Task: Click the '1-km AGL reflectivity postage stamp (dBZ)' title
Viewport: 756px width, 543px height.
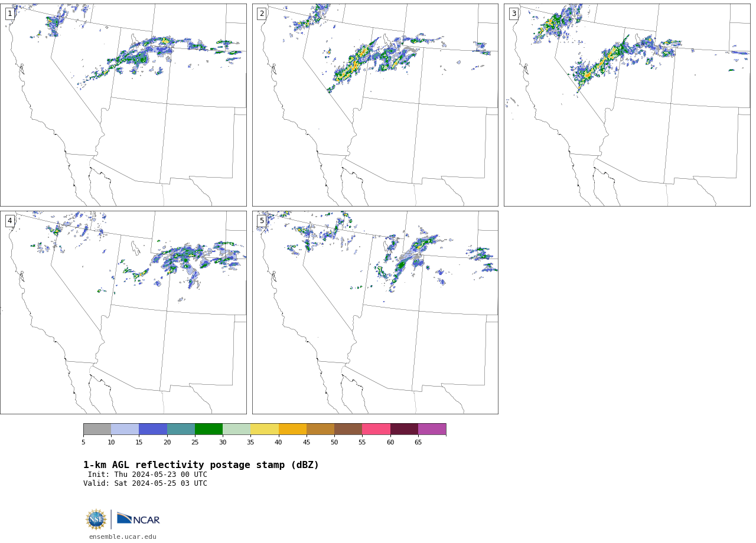Action: pyautogui.click(x=201, y=465)
